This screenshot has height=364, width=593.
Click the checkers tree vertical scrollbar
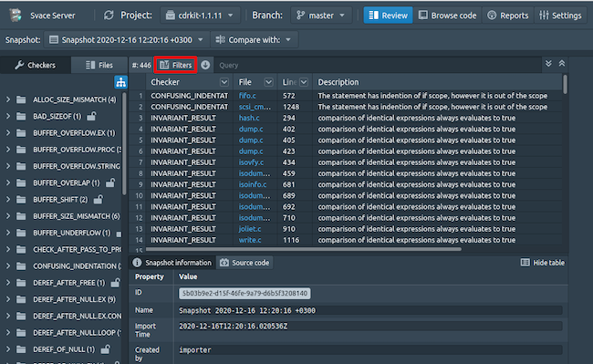pos(124,143)
